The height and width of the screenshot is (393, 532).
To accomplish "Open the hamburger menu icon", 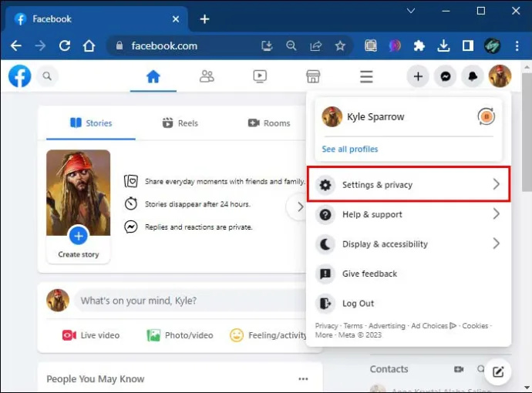I will (366, 76).
